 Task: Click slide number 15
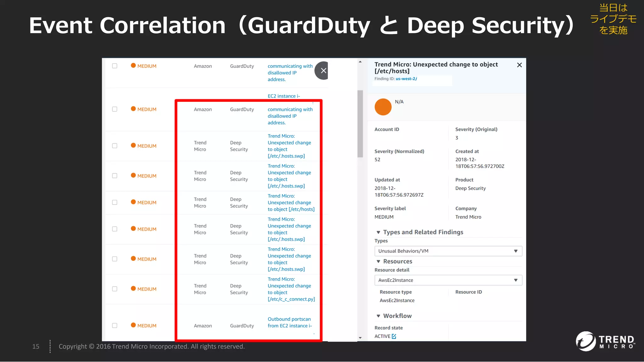(36, 346)
